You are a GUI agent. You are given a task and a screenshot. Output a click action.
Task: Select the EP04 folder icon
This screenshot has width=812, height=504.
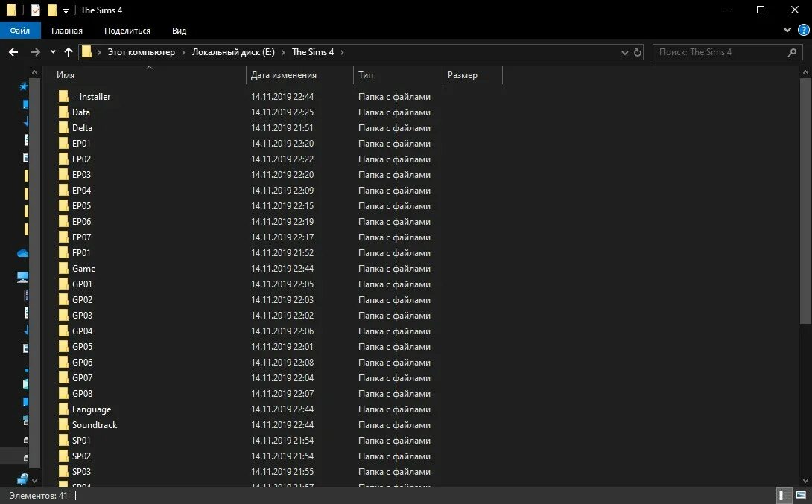click(x=63, y=190)
